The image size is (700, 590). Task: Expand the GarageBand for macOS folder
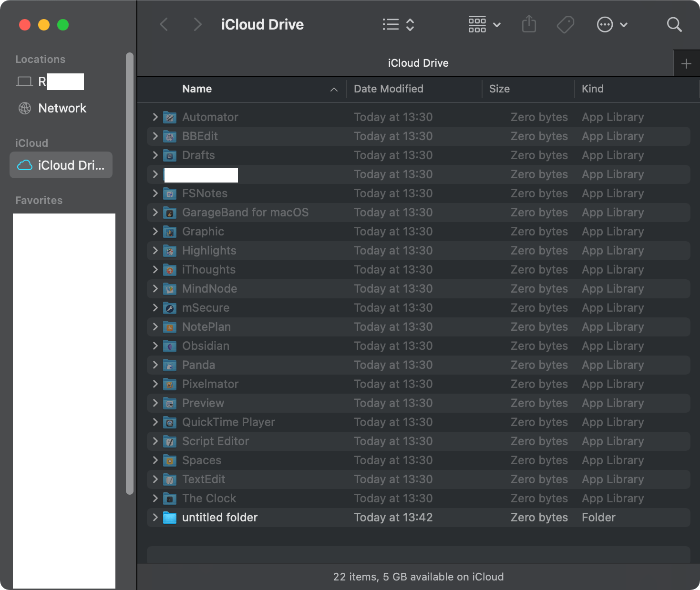(155, 212)
